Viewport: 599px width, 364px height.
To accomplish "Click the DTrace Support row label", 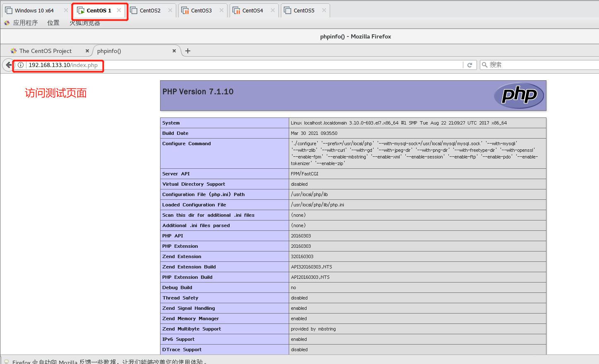I will coord(182,350).
